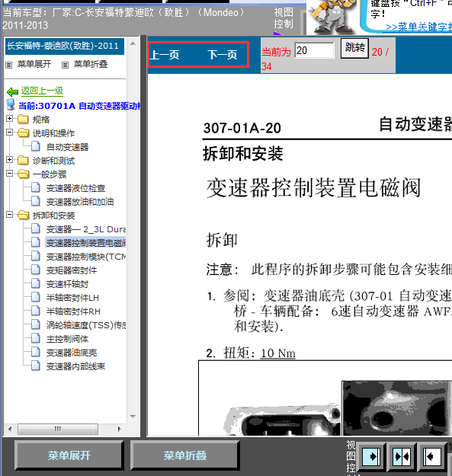Click page icon beside 变速器油底壳
This screenshot has height=476, width=452.
(x=36, y=352)
